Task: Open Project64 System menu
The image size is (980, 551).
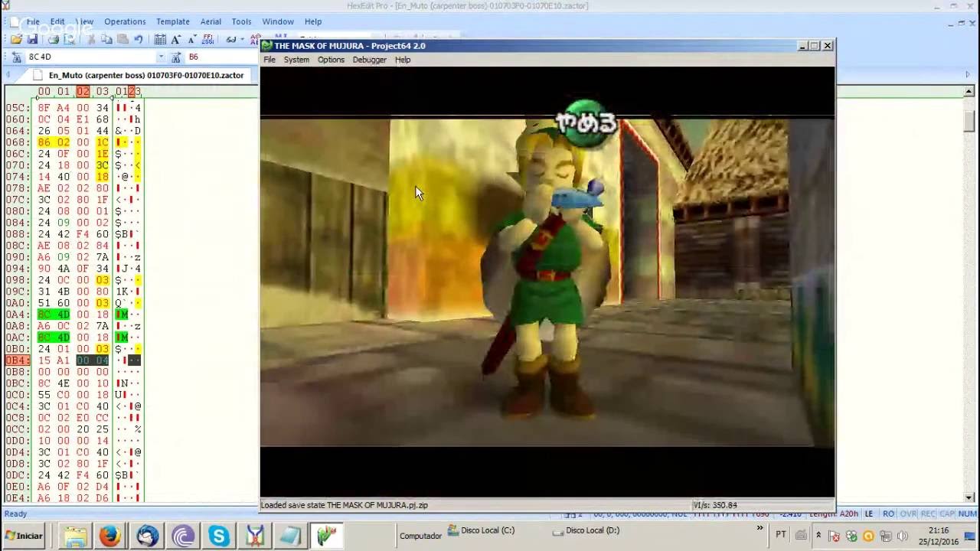Action: pos(296,60)
